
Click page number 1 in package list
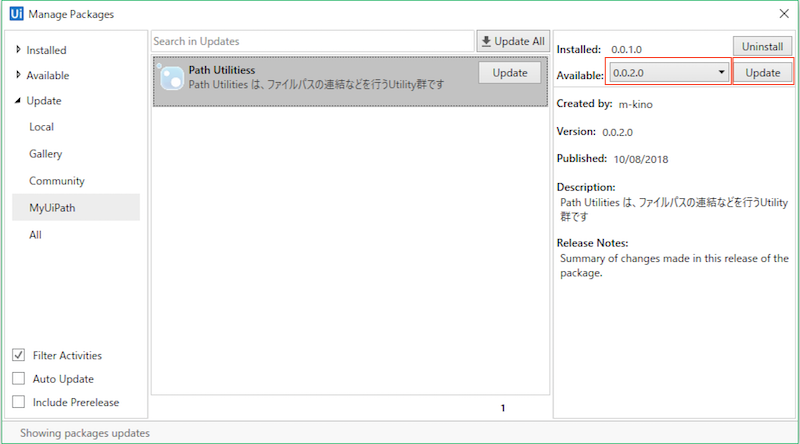click(503, 408)
